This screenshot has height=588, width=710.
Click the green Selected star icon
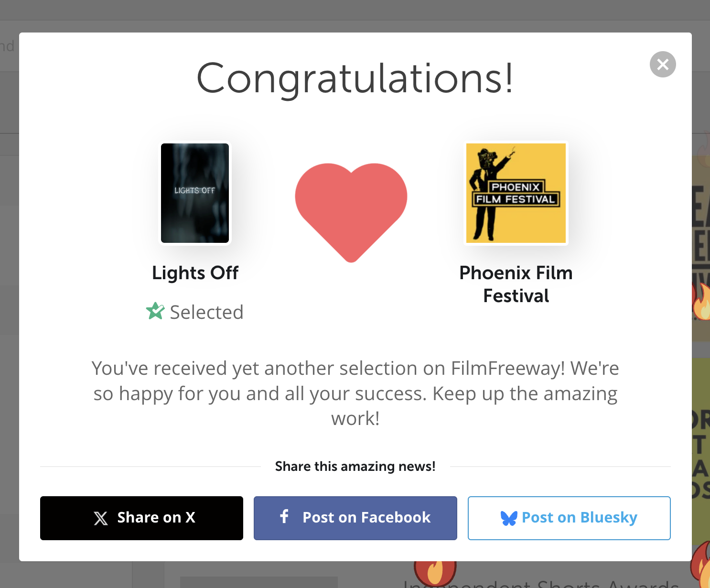(x=155, y=311)
